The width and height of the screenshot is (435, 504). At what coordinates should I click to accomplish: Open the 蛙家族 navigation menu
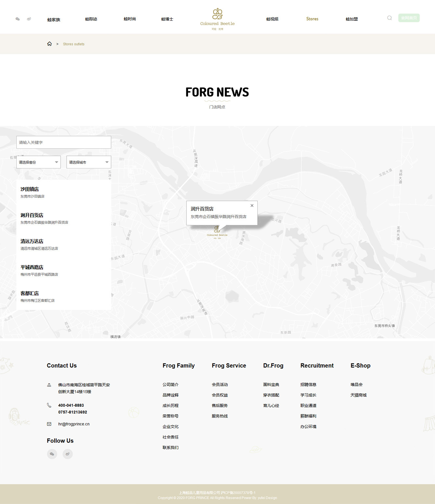pyautogui.click(x=54, y=19)
